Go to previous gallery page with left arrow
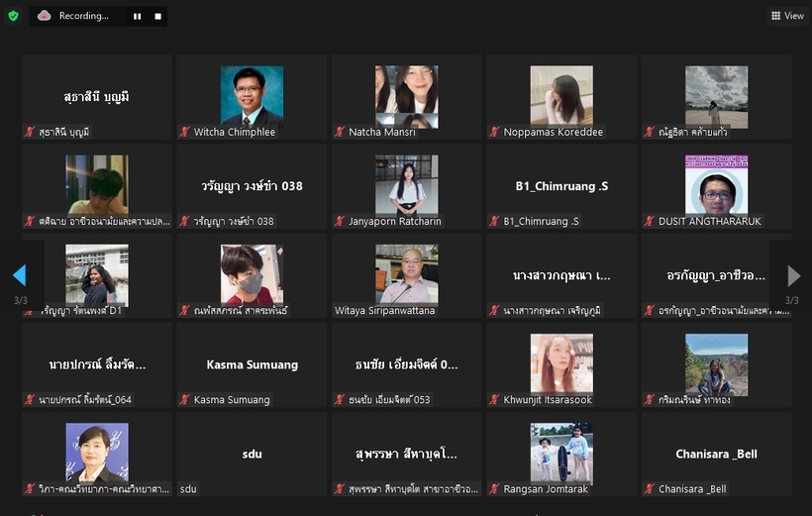This screenshot has width=812, height=516. coord(19,274)
